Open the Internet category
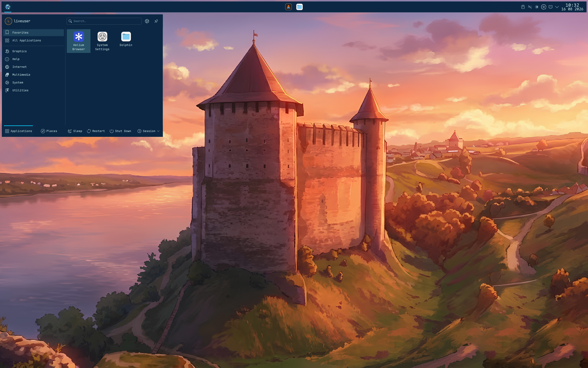Screen dimensions: 588x368 [x=34, y=67]
